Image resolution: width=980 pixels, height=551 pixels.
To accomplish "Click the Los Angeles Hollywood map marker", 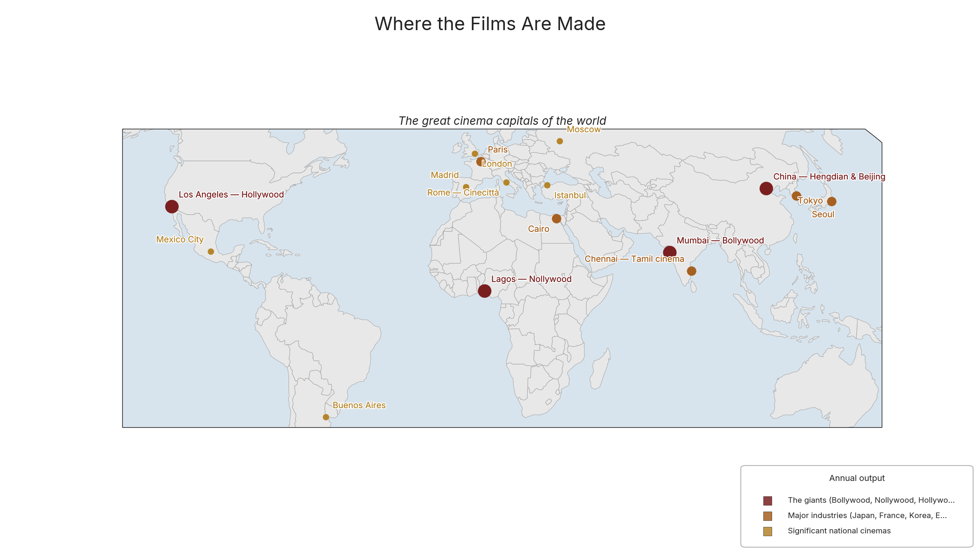I will tap(172, 206).
